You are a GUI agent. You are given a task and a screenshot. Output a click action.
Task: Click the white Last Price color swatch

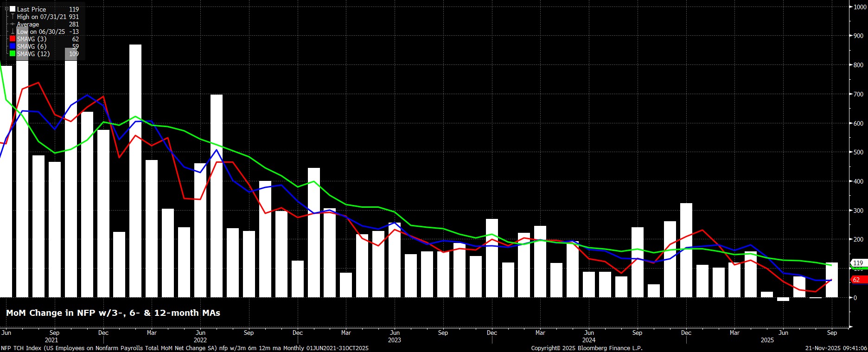[x=13, y=9]
